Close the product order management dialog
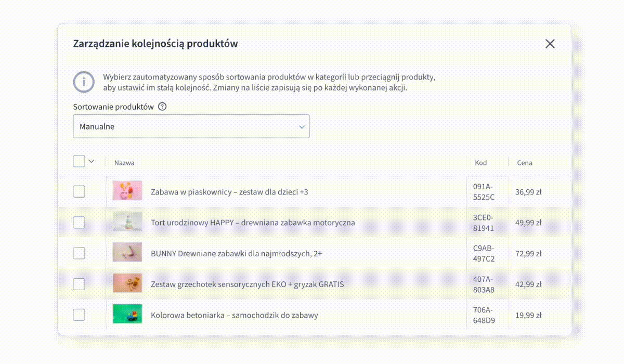 (550, 44)
